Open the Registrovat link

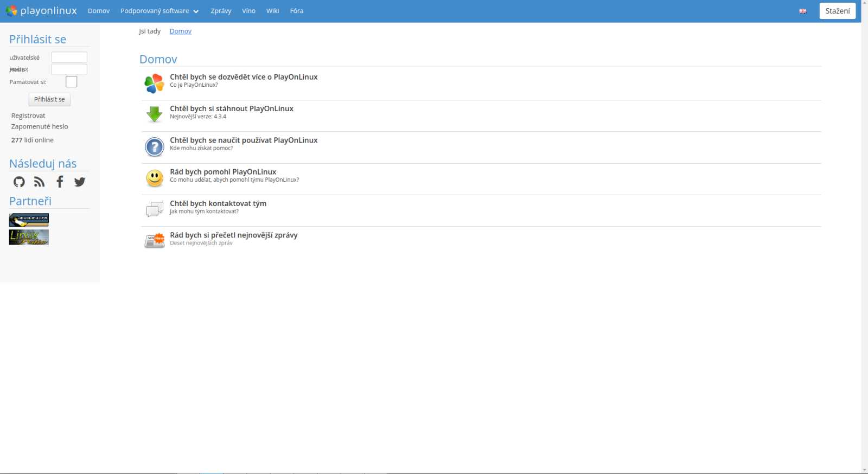28,116
